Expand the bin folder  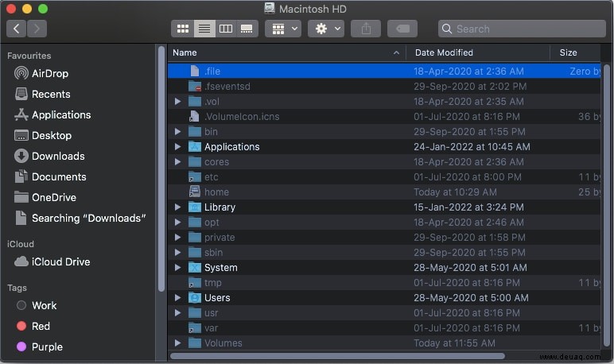(178, 131)
